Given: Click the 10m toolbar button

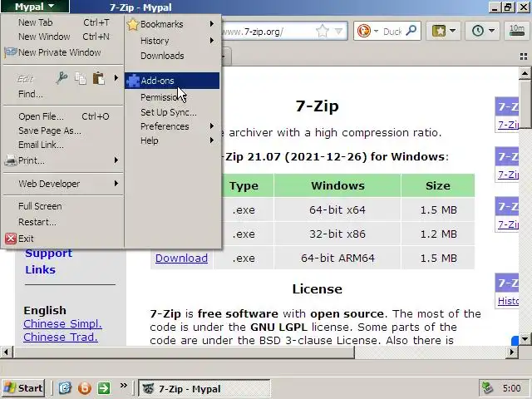Looking at the screenshot, I should click(x=517, y=31).
